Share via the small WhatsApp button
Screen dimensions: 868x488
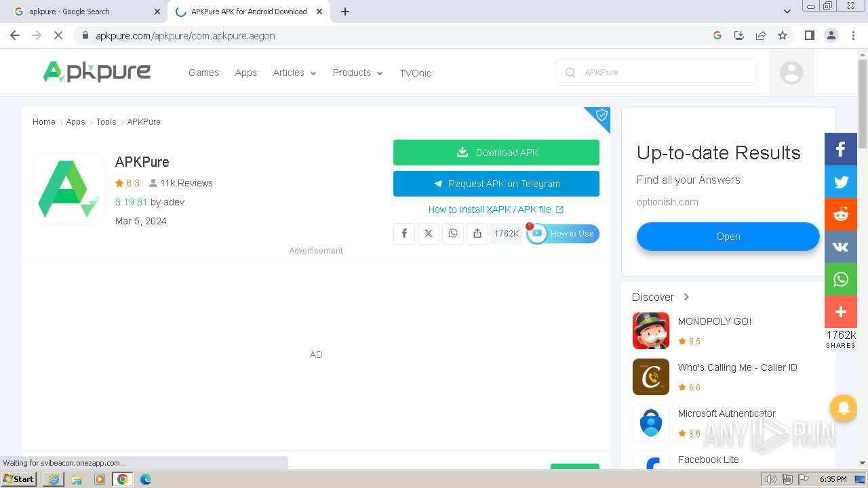[x=453, y=233]
